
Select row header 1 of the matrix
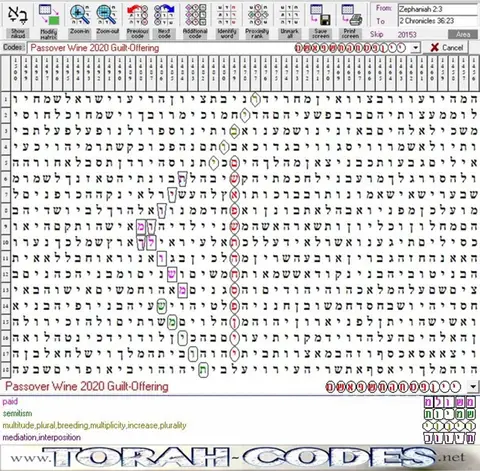[x=6, y=99]
